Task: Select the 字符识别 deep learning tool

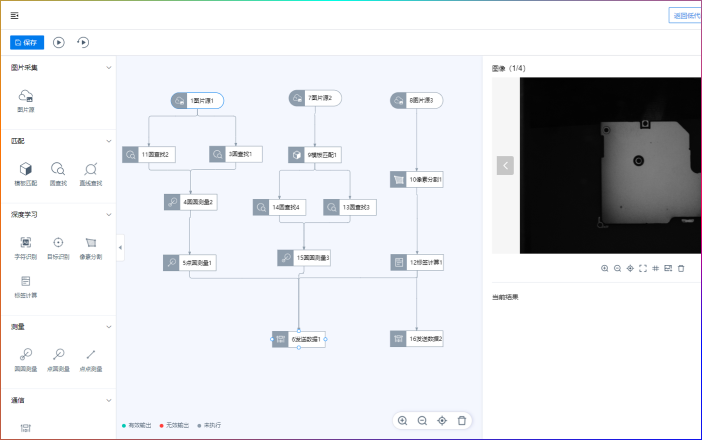Action: (x=26, y=245)
